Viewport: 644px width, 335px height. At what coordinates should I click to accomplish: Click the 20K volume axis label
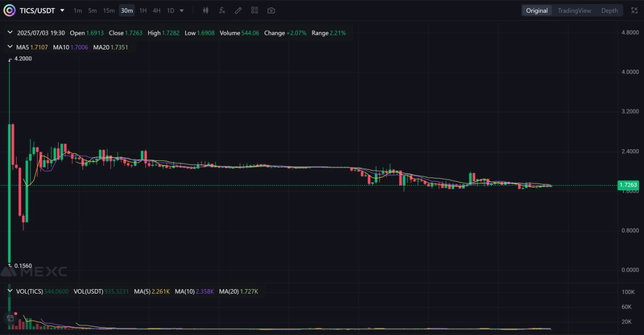[626, 321]
